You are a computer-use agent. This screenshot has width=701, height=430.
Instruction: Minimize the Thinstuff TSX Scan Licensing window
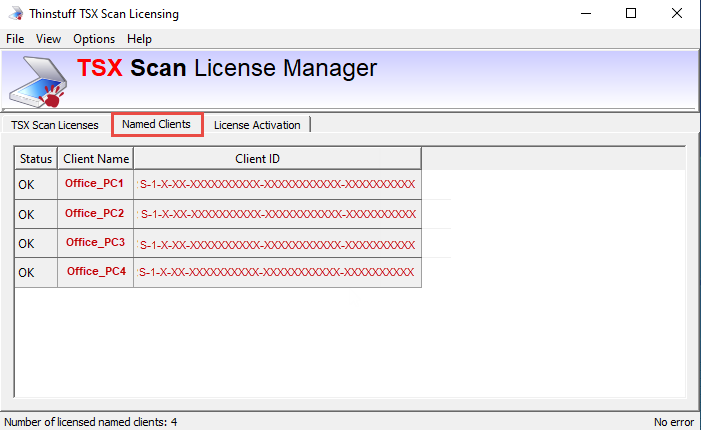tap(586, 13)
